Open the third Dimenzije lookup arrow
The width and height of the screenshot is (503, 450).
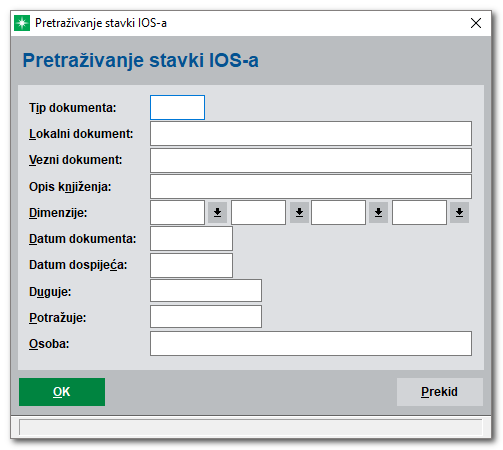tap(378, 212)
